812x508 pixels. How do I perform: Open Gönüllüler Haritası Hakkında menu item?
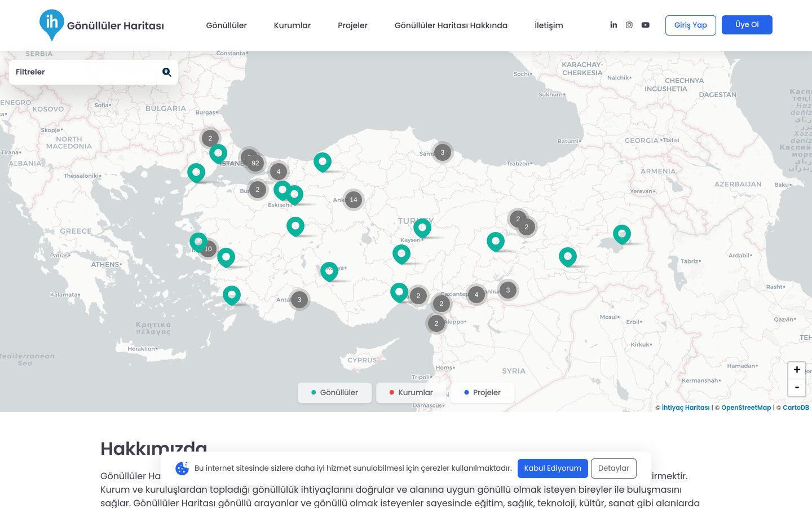coord(451,25)
